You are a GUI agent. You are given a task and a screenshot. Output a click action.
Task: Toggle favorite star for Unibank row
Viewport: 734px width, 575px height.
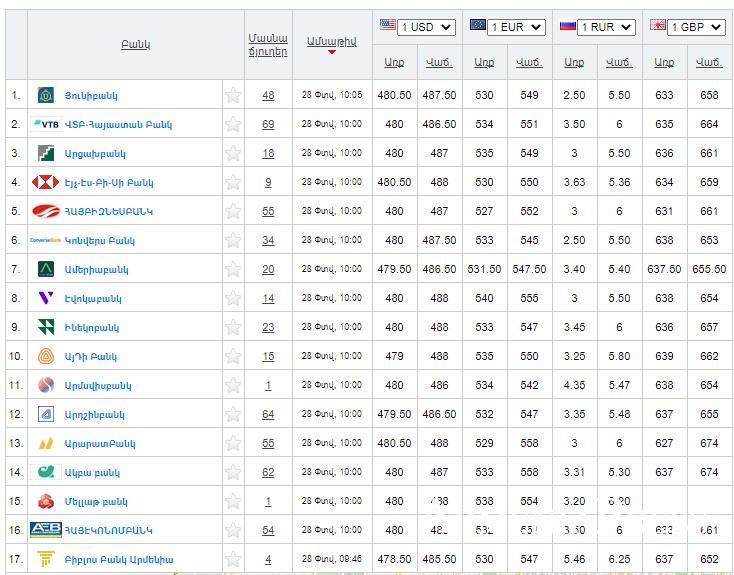coord(233,95)
